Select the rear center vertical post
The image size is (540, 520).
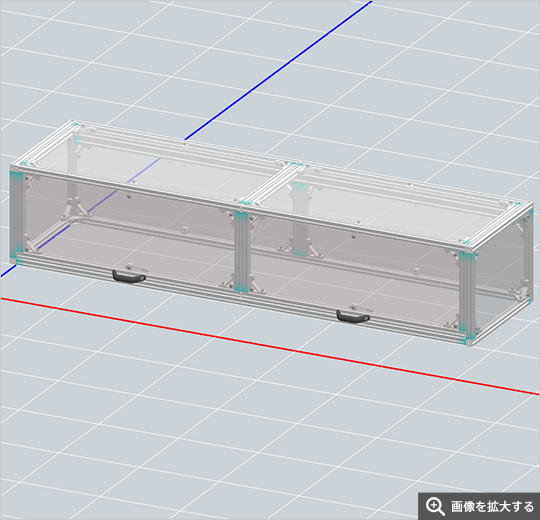[299, 219]
